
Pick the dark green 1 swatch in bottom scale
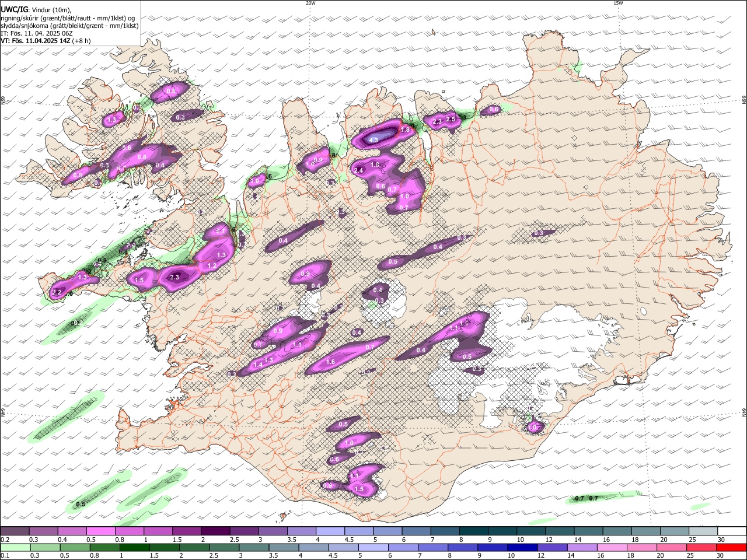click(x=134, y=547)
